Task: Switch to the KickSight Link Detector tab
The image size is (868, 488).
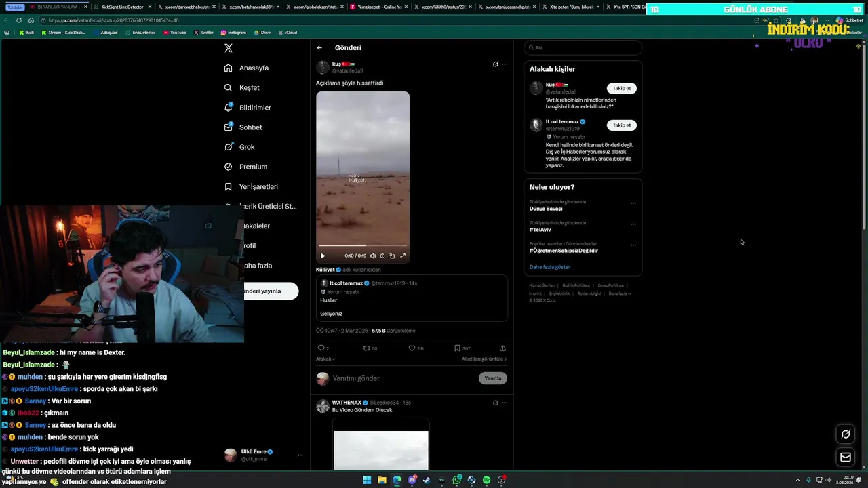Action: coord(122,7)
